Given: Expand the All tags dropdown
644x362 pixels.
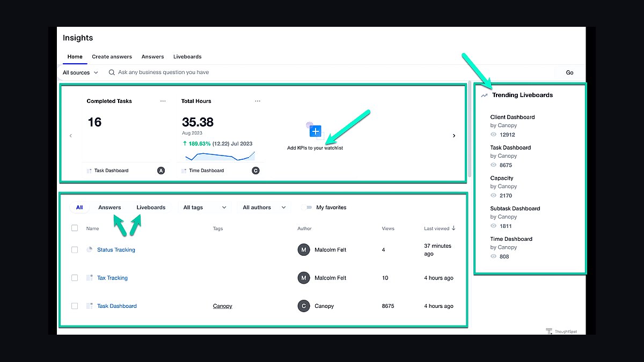Looking at the screenshot, I should (204, 208).
